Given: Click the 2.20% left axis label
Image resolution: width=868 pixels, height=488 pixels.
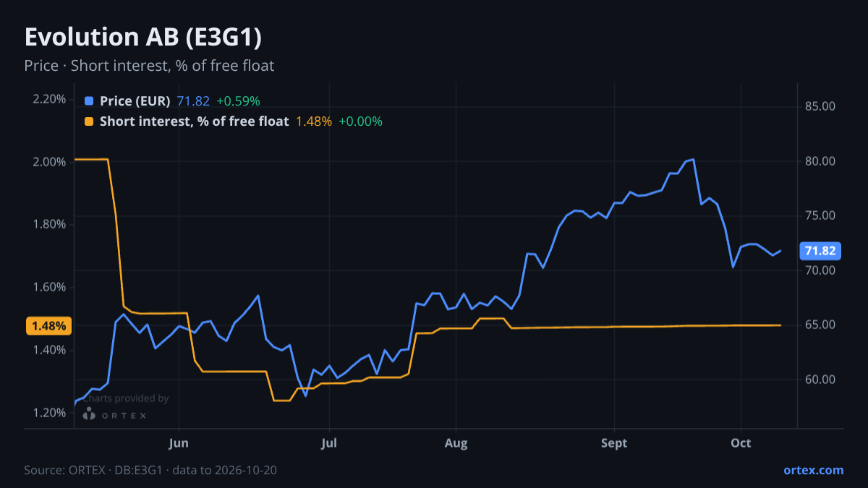Looking at the screenshot, I should (49, 99).
